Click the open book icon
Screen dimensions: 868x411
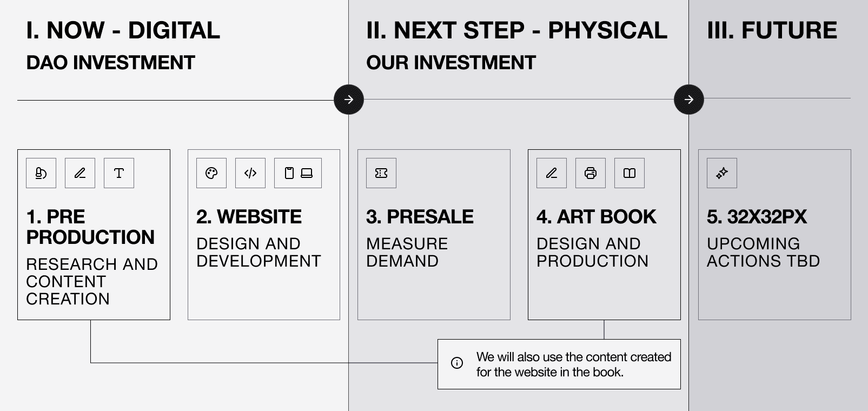630,173
